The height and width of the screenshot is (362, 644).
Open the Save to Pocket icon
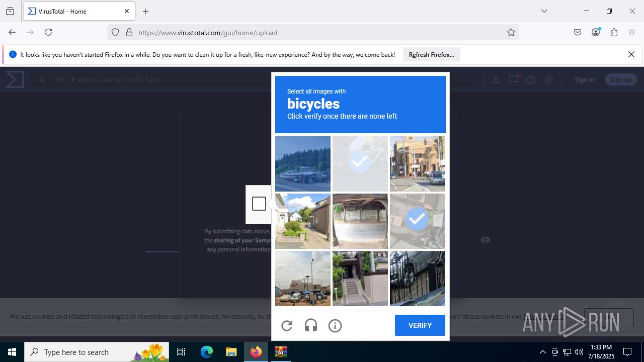tap(578, 32)
